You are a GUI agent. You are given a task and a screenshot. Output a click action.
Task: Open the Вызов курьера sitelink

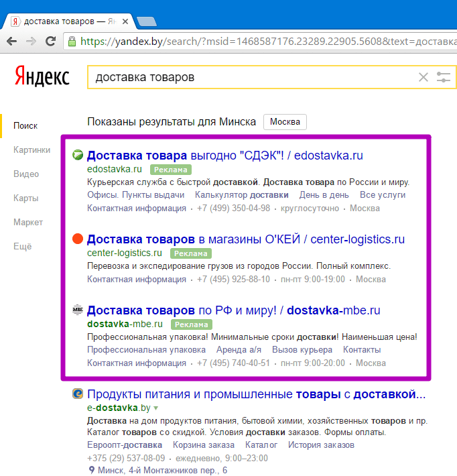pyautogui.click(x=302, y=350)
